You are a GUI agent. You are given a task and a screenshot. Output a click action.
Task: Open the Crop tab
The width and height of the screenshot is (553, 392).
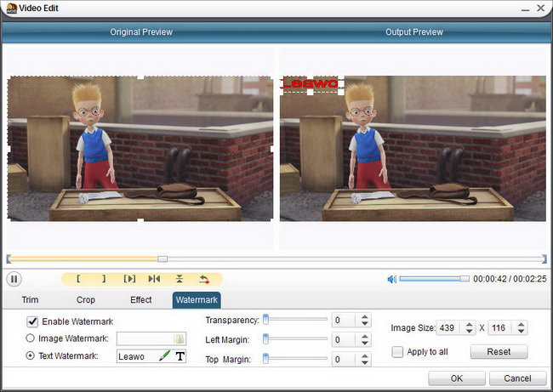click(86, 300)
